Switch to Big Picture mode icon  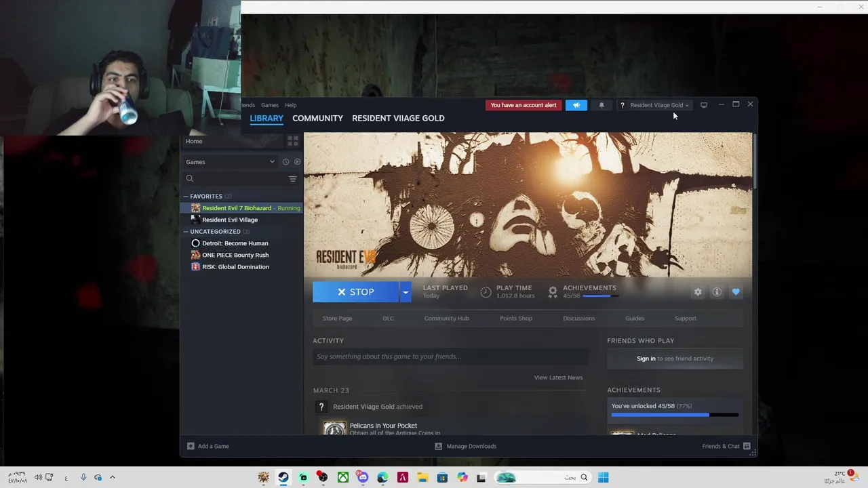point(704,105)
